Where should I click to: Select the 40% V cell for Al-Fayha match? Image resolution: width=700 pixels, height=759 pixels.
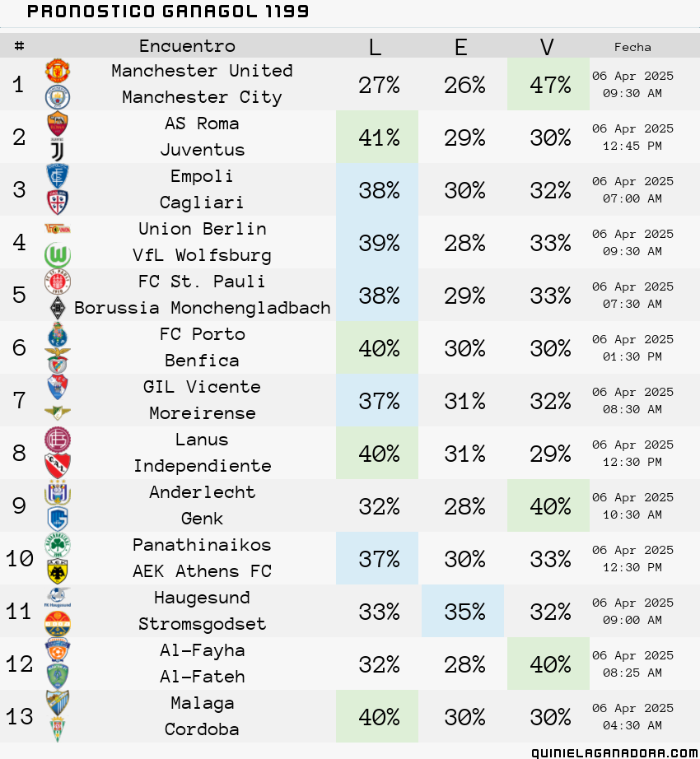[548, 664]
